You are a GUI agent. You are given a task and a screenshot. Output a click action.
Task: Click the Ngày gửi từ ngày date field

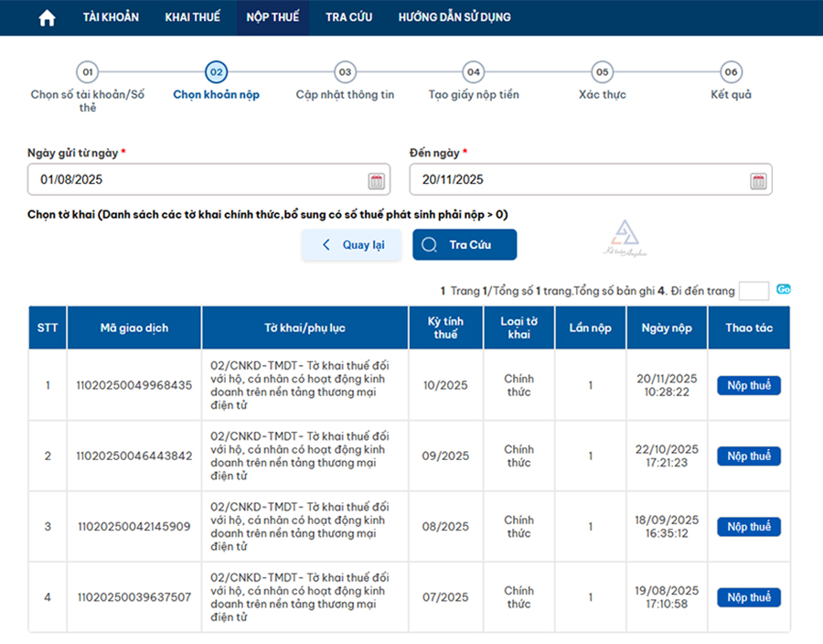[197, 180]
